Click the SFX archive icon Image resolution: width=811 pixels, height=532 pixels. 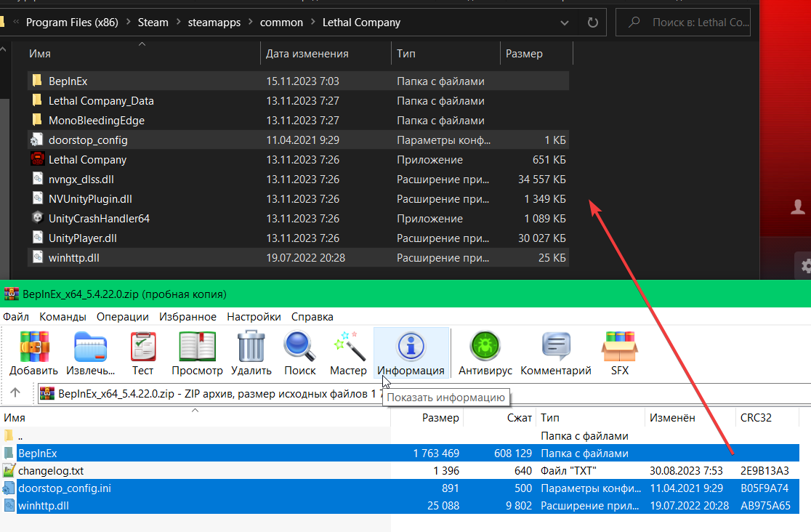[x=620, y=346]
